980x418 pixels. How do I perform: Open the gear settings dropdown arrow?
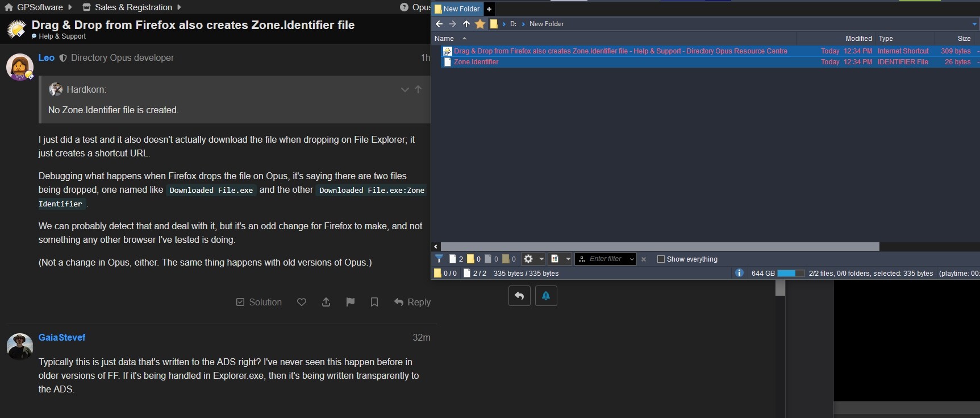(541, 259)
